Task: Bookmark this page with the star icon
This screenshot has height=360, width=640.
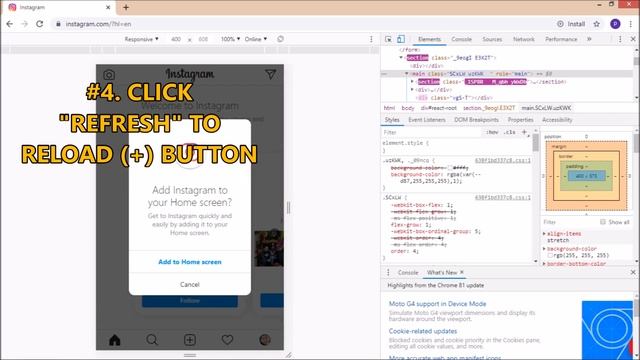Action: 597,24
